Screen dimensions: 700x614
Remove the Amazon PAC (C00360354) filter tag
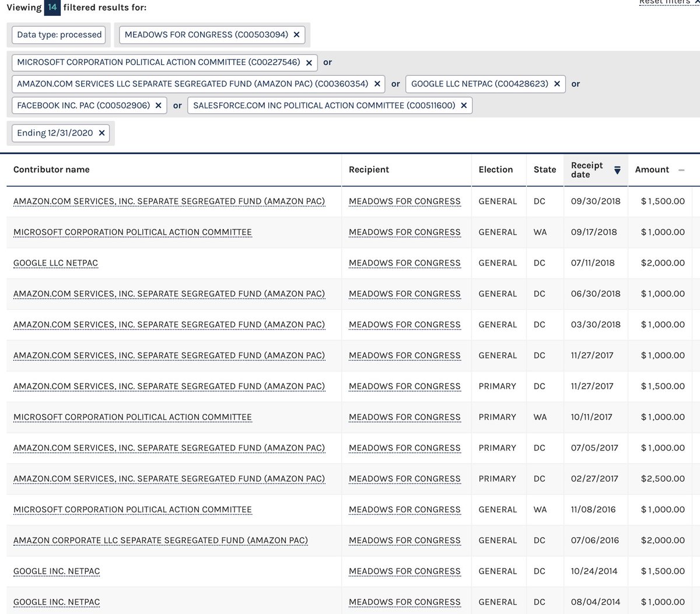pos(377,84)
